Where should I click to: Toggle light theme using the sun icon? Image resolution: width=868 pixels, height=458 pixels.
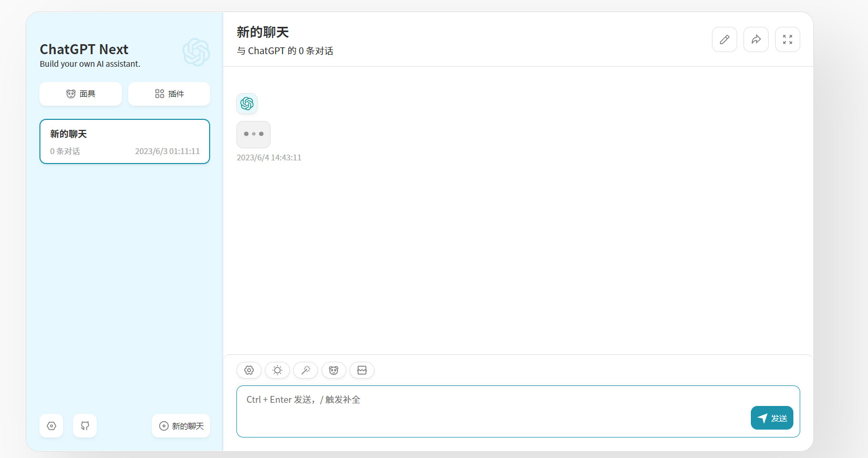click(x=277, y=370)
